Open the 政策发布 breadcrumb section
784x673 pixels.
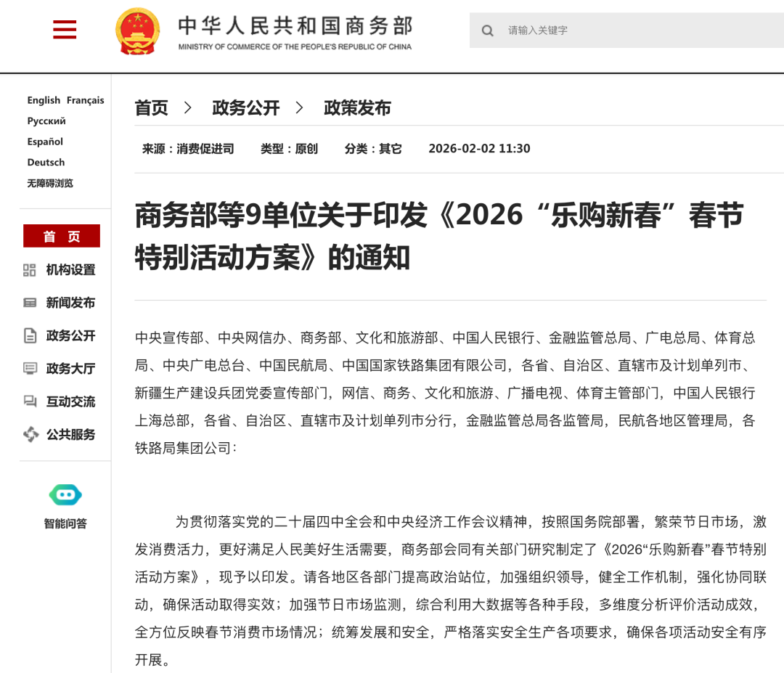[x=356, y=107]
